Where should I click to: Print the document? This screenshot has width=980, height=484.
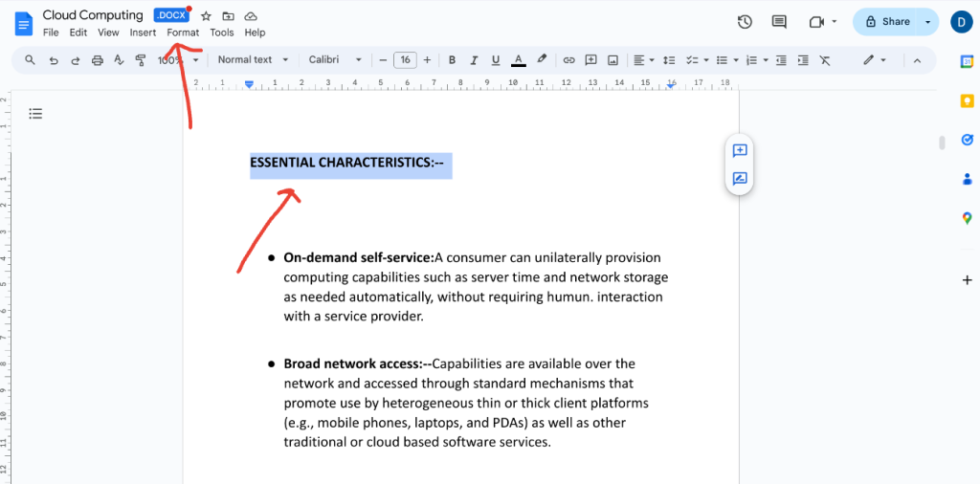pyautogui.click(x=97, y=60)
